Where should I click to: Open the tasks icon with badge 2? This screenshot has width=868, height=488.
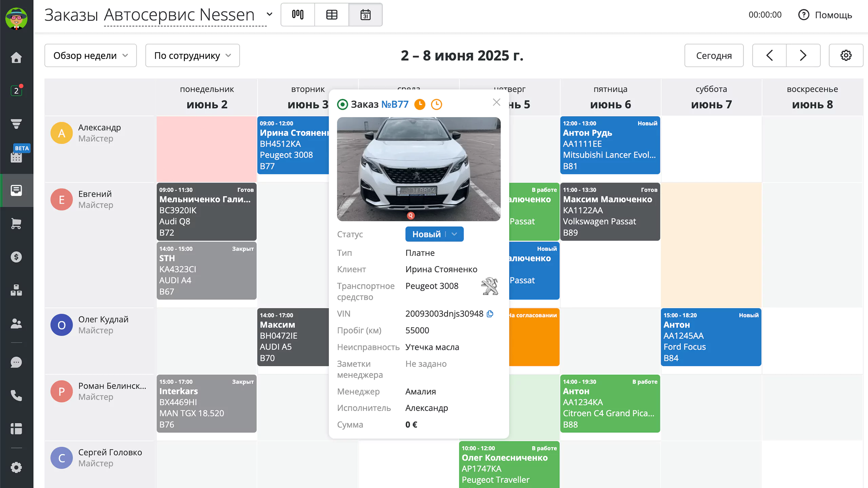coord(16,90)
